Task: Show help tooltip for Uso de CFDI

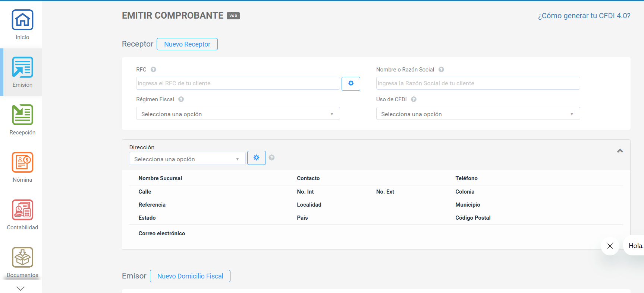Action: (x=414, y=99)
